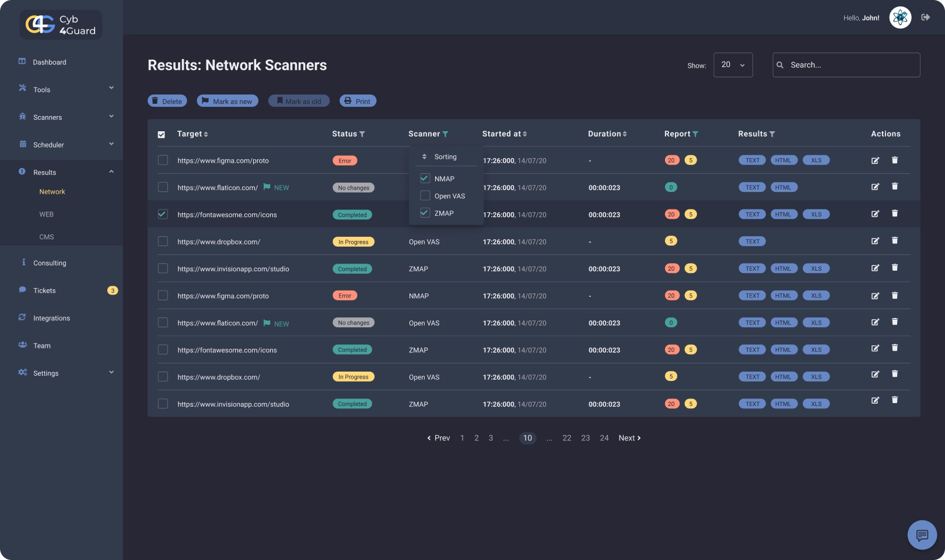Sort by the Started at column arrows
The image size is (945, 560).
(525, 134)
